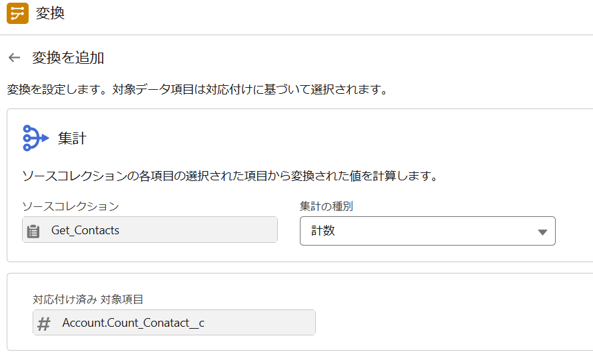Click the ソースコレクションの各項目 description sentence

click(230, 176)
